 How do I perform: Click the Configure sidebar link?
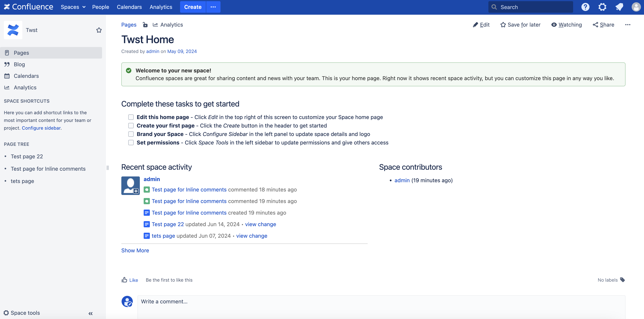click(41, 128)
